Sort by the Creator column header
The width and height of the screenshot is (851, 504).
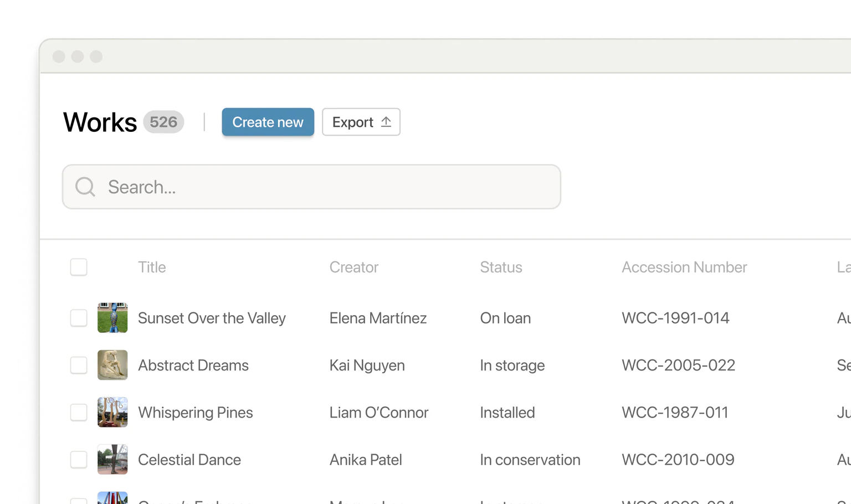(x=354, y=267)
